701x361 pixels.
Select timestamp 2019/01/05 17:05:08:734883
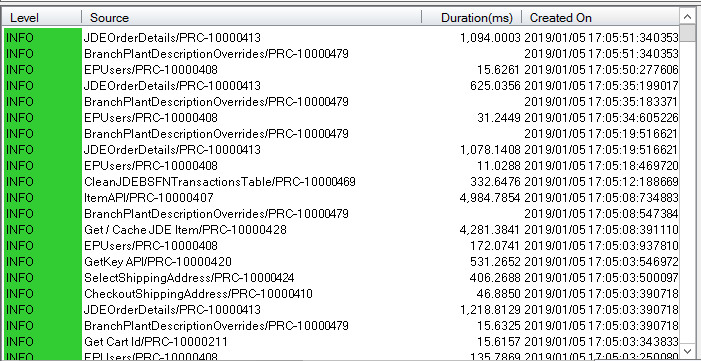click(x=601, y=198)
